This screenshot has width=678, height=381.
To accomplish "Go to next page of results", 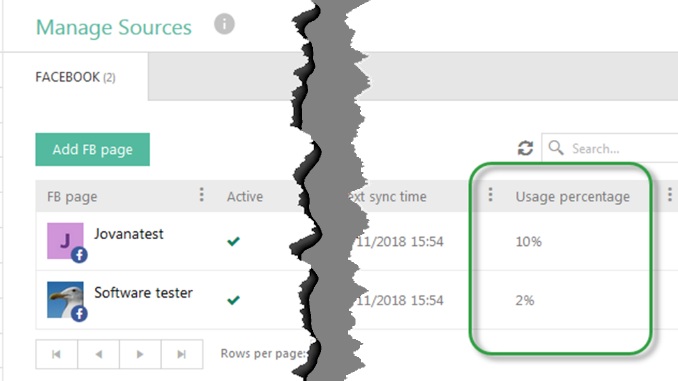I will click(x=140, y=354).
